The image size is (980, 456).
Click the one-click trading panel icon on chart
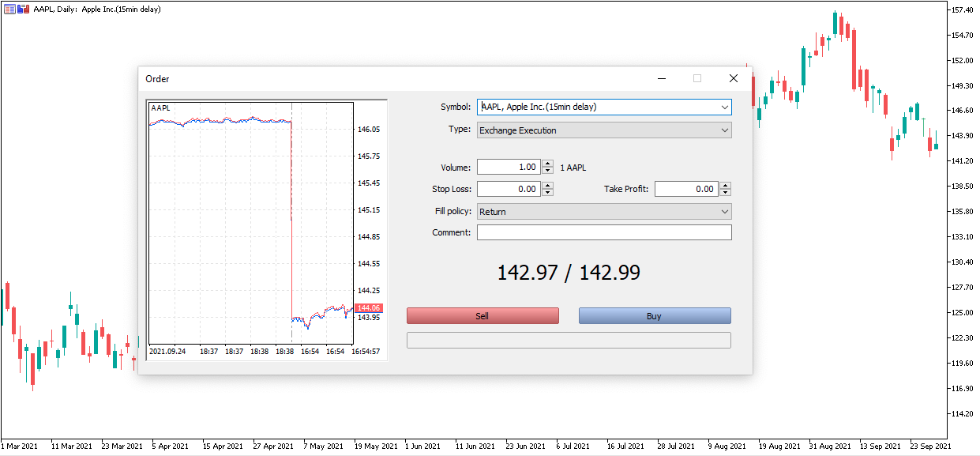(24, 9)
